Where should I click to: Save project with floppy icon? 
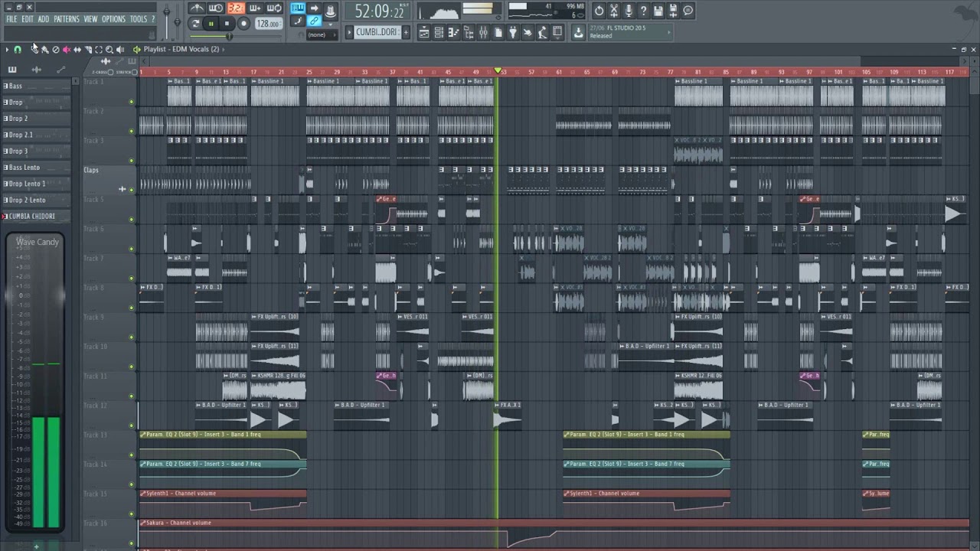[658, 11]
